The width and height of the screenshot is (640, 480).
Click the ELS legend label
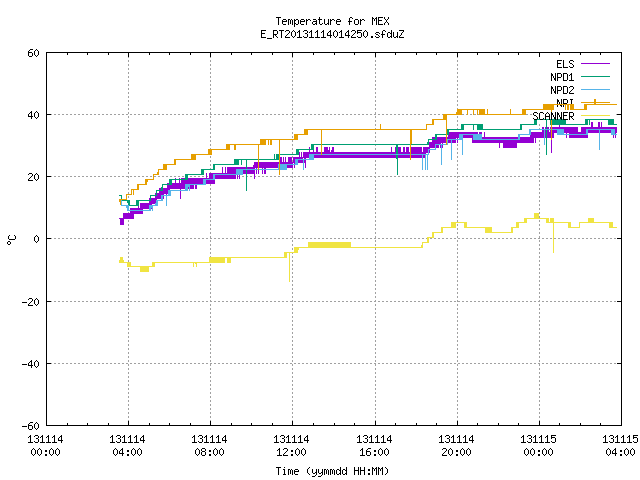tap(565, 64)
